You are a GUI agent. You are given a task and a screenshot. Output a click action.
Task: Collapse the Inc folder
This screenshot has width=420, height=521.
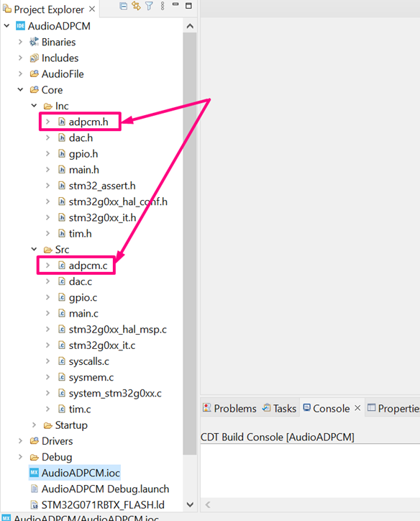tap(34, 106)
